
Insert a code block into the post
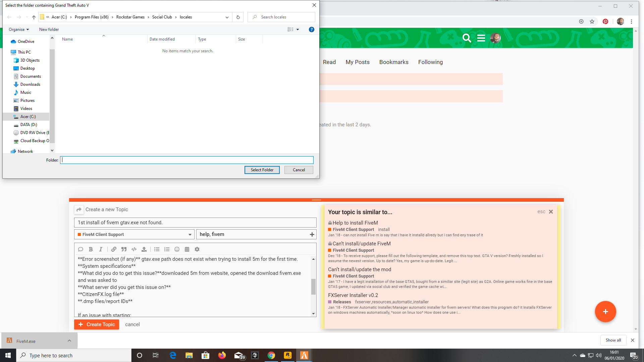point(133,249)
